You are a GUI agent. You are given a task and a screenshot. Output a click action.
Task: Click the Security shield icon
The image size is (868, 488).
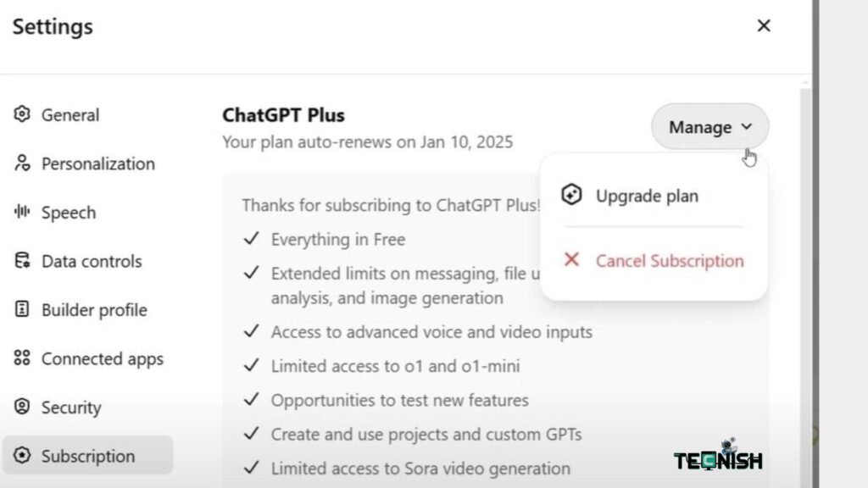[x=22, y=408]
